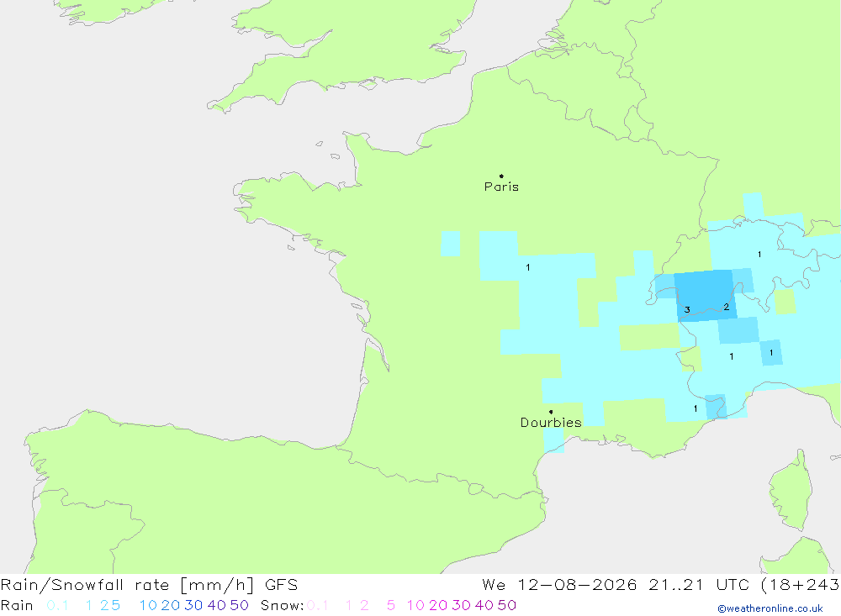Click the snow legend value 5

coord(391,605)
